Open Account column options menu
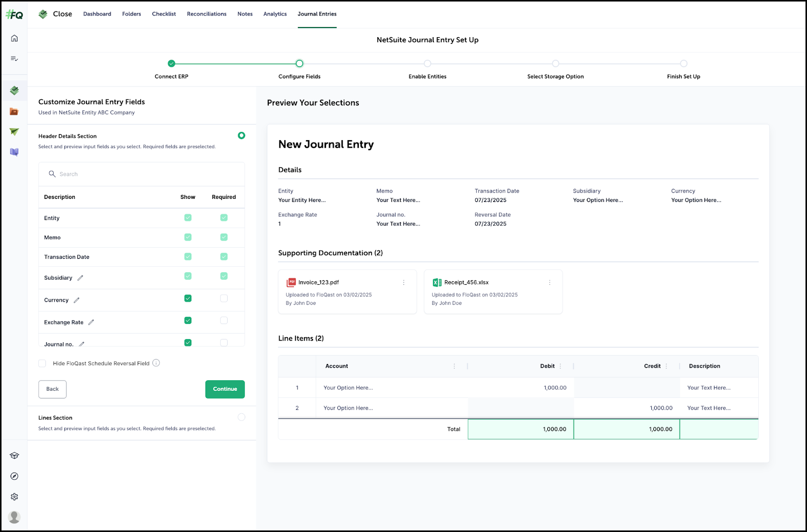807x532 pixels. pyautogui.click(x=454, y=366)
